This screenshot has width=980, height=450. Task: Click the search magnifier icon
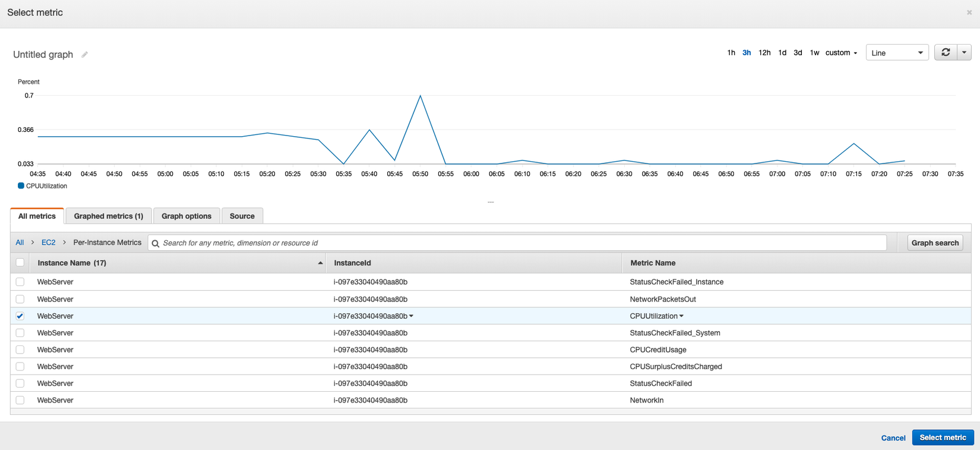coord(156,243)
